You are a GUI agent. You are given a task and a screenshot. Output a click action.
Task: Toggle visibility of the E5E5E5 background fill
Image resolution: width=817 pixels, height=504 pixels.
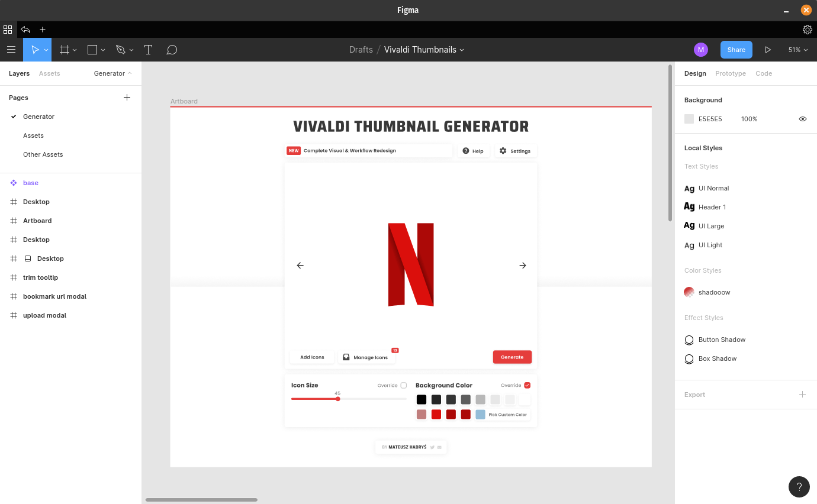pyautogui.click(x=803, y=119)
